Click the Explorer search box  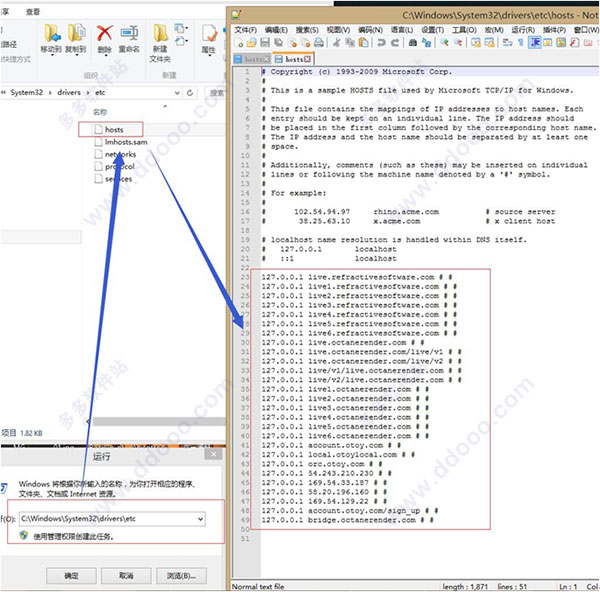point(216,93)
